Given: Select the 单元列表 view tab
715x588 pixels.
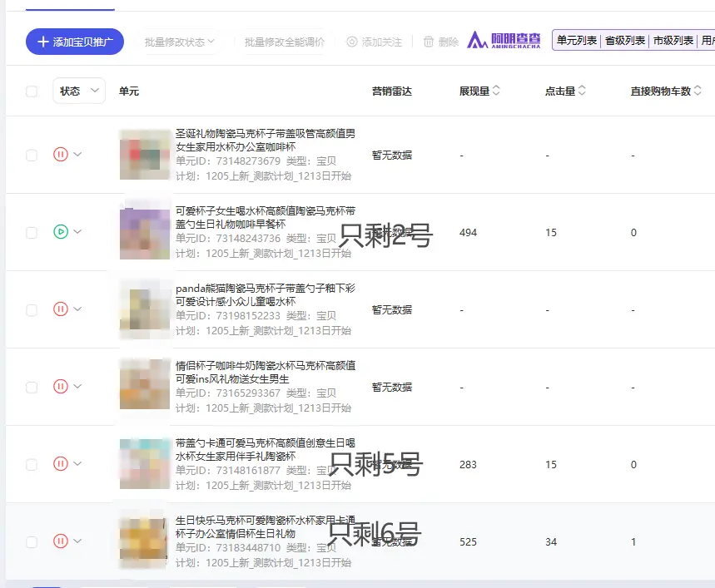Looking at the screenshot, I should point(576,39).
